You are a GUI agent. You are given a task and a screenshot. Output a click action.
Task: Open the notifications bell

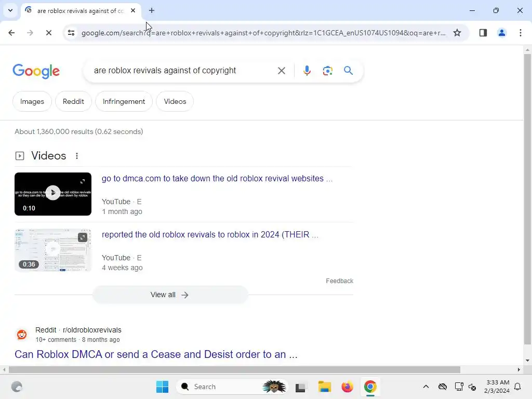[517, 387]
